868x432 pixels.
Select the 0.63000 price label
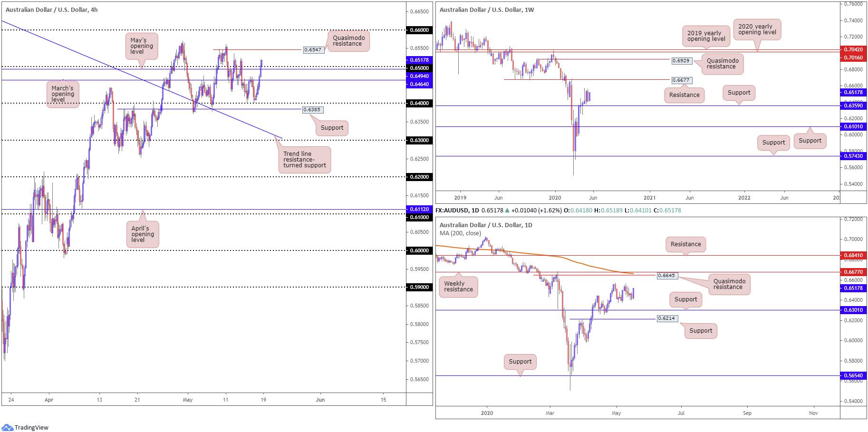point(419,140)
